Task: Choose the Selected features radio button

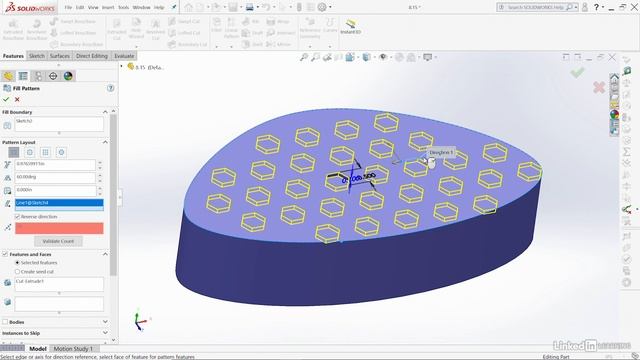Action: [17, 262]
